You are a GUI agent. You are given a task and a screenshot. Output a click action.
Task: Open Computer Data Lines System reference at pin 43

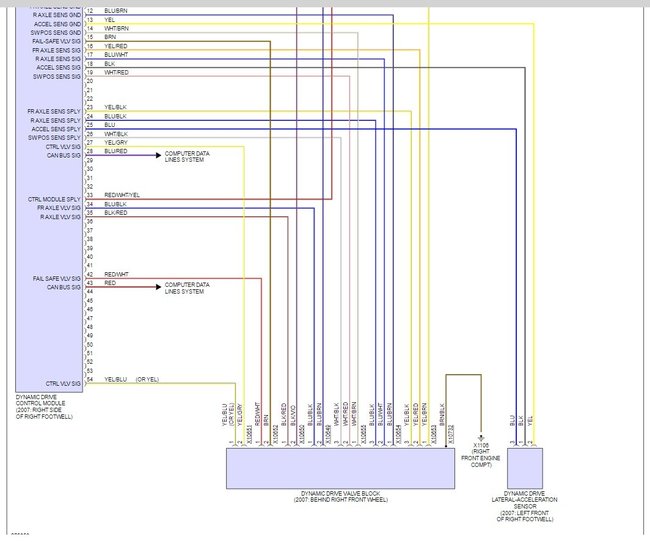point(187,289)
